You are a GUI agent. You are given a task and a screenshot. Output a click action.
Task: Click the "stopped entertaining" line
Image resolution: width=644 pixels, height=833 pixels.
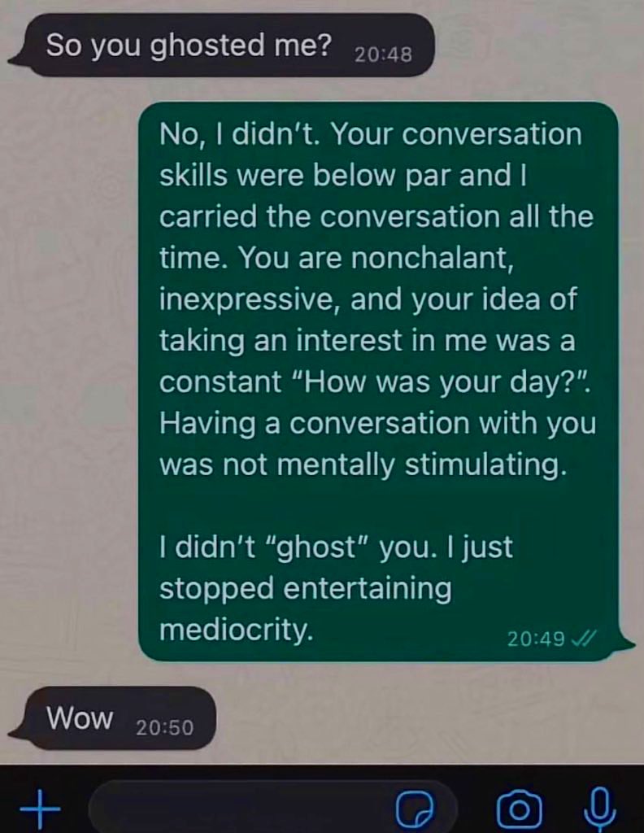[x=305, y=589]
